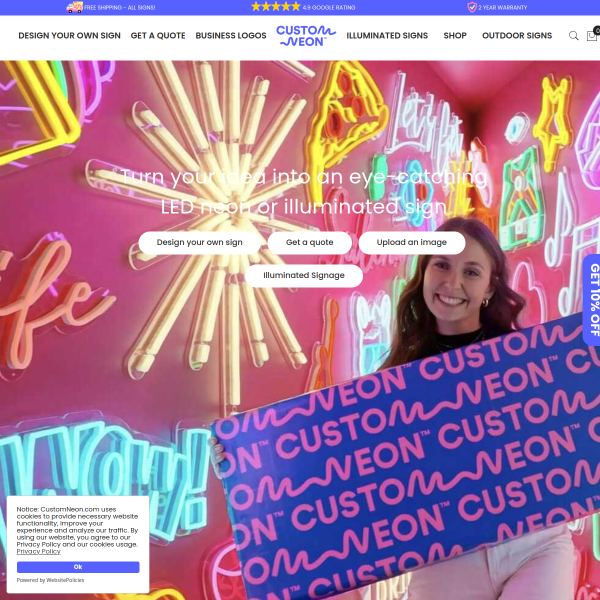Screen dimensions: 600x600
Task: Click the warranty shield icon
Action: tap(472, 7)
